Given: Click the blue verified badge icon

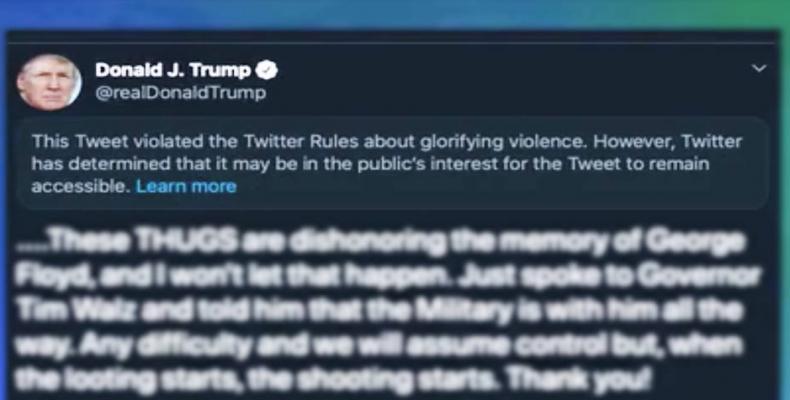Looking at the screenshot, I should (x=267, y=71).
